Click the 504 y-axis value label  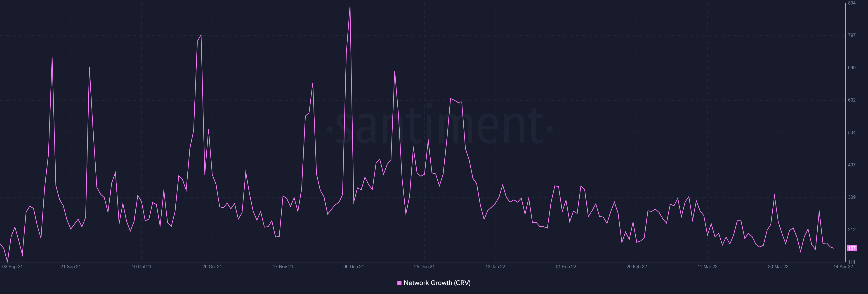pos(851,133)
